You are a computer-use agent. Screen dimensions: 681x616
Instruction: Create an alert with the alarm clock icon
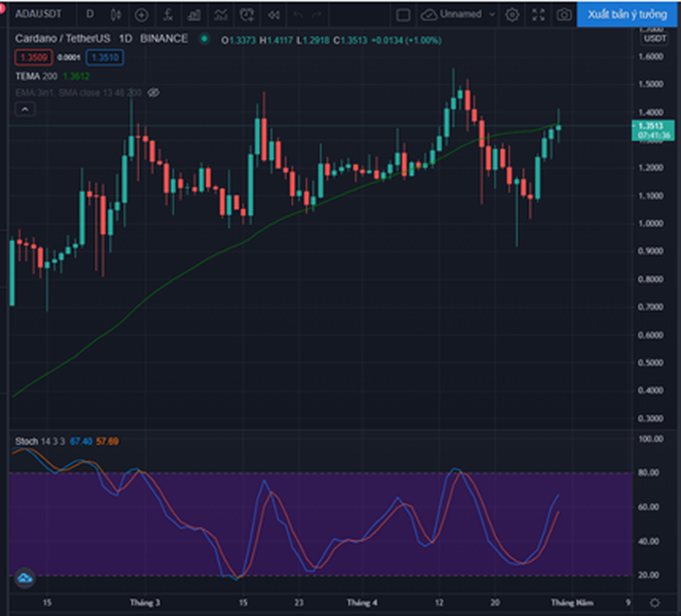(248, 14)
